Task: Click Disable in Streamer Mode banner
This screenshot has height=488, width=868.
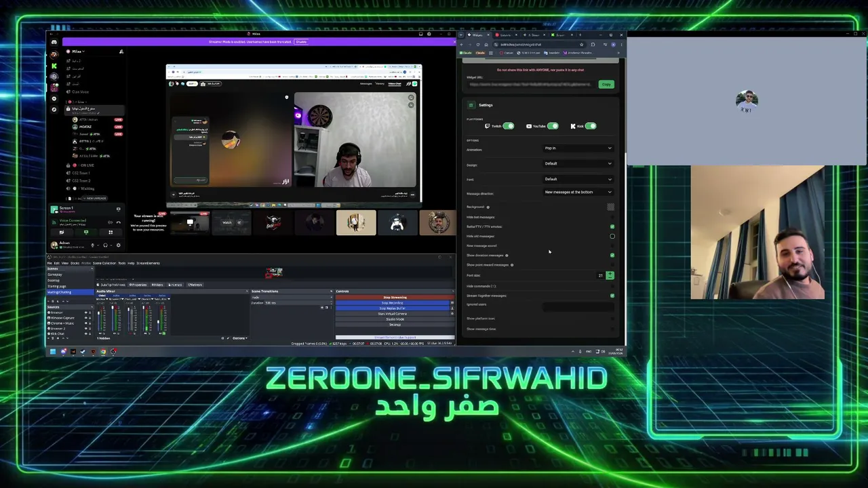Action: pyautogui.click(x=301, y=42)
